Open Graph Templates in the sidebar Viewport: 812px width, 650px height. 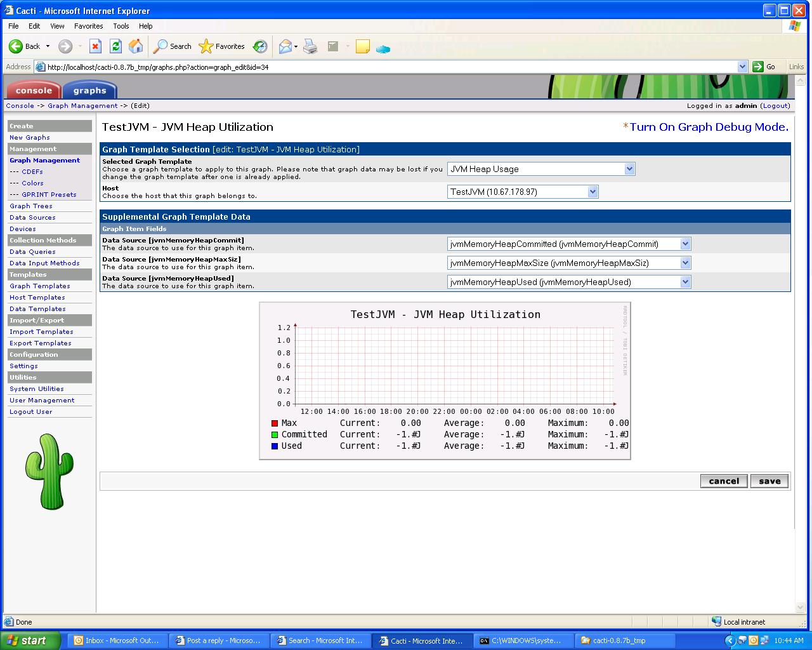(40, 286)
